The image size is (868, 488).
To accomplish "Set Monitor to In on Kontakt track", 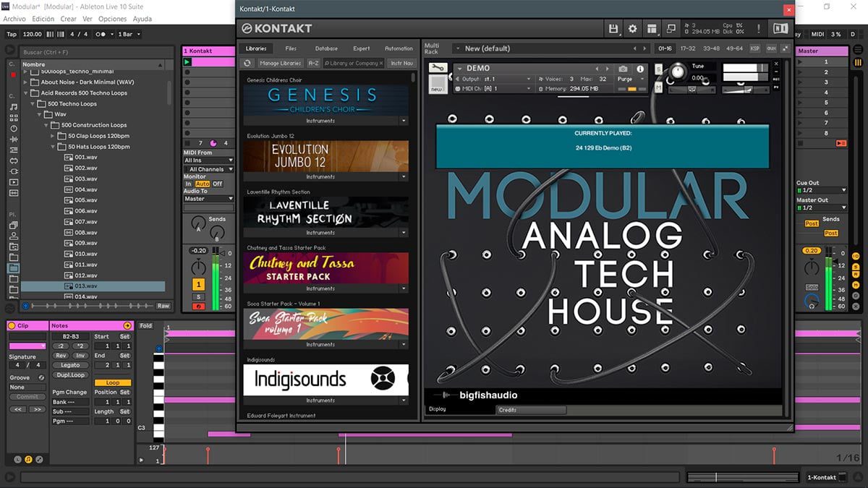I will coord(189,184).
